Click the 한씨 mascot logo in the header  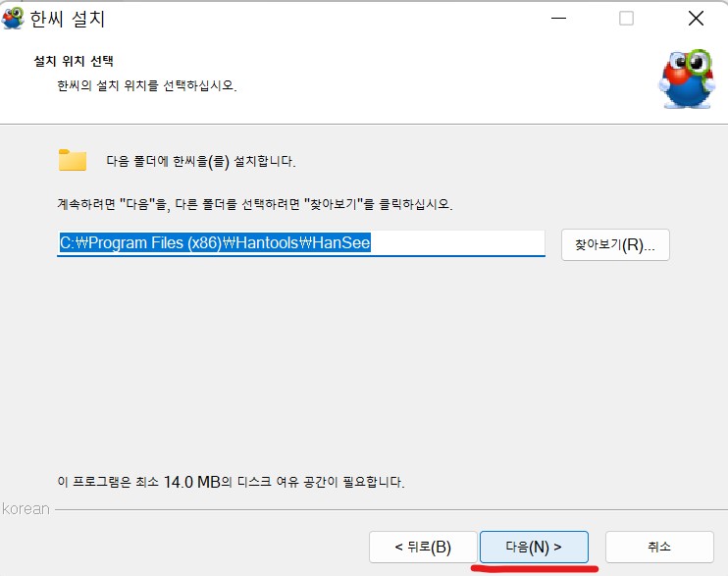pyautogui.click(x=686, y=79)
